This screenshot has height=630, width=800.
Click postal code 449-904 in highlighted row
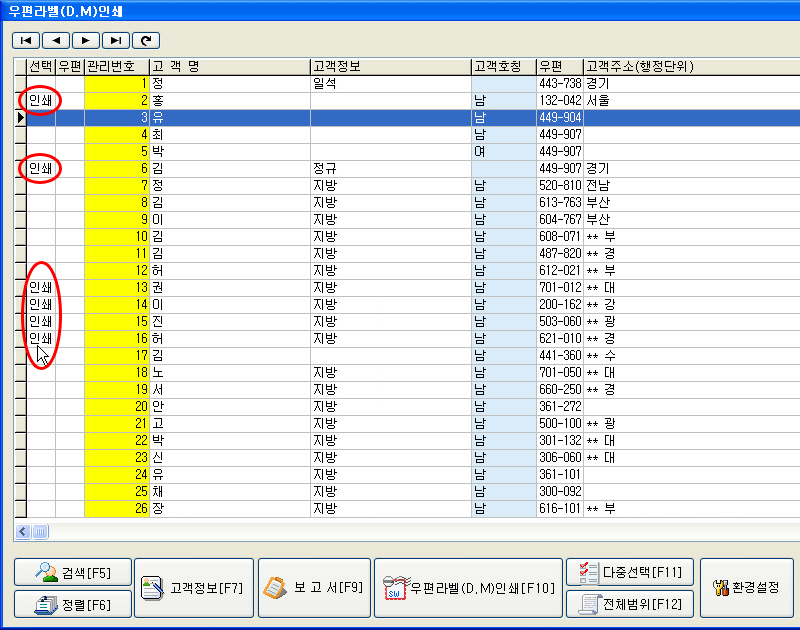[560, 117]
